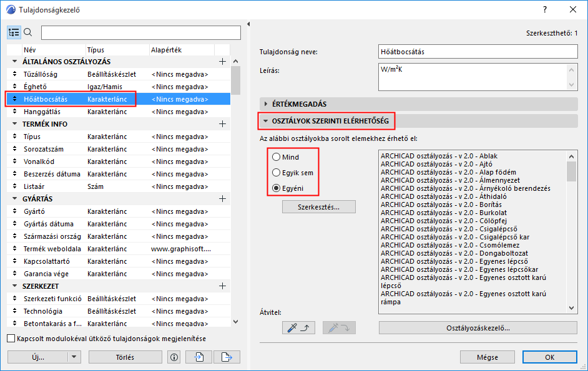Click 'ARCHICAD osztályozás - v 2.0 - Burkolat'
This screenshot has width=588, height=371.
pos(444,213)
